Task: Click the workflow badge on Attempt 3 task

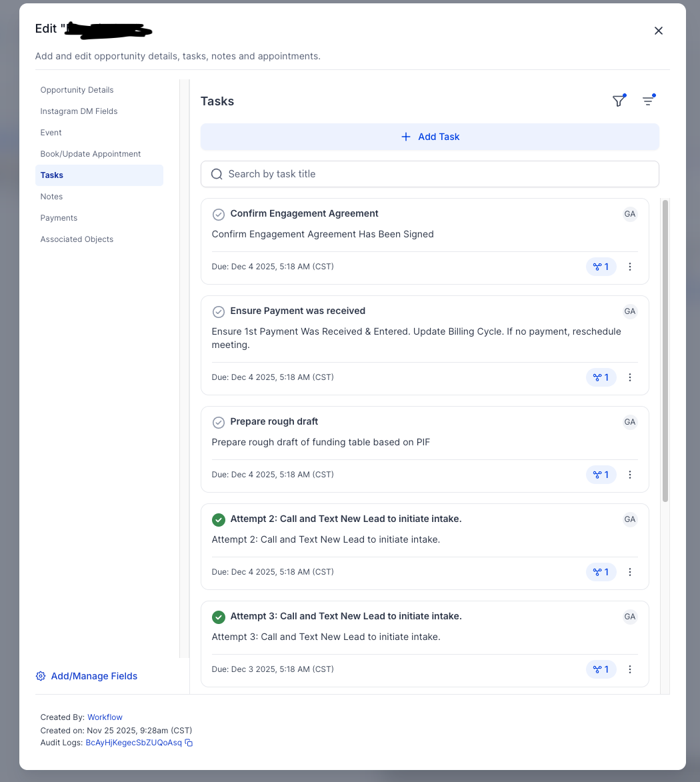Action: (x=601, y=669)
